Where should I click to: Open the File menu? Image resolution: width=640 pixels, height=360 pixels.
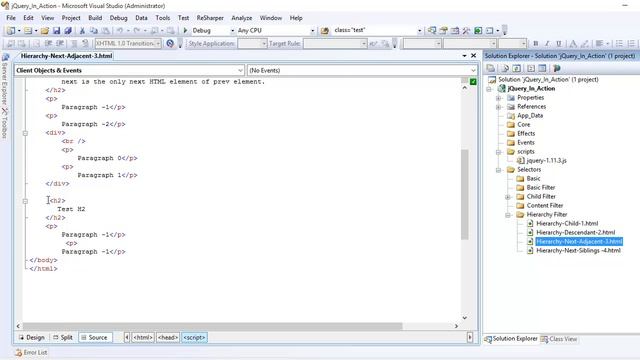click(x=11, y=18)
